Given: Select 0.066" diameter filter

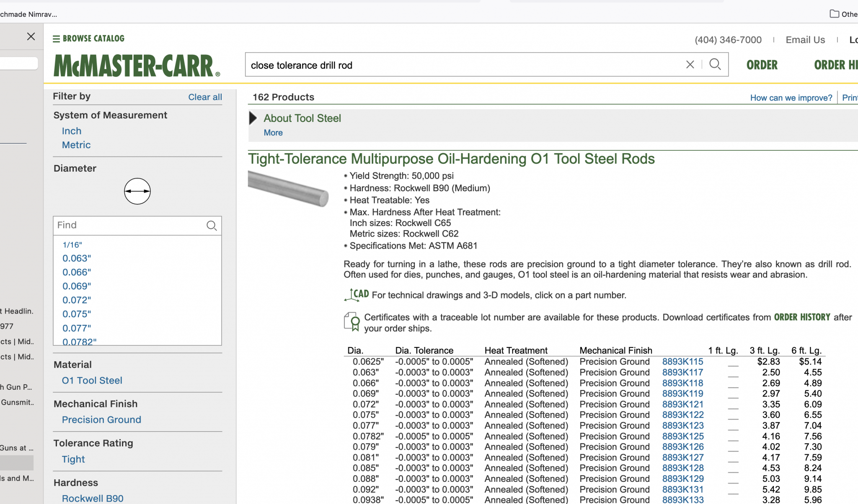Looking at the screenshot, I should coord(77,272).
